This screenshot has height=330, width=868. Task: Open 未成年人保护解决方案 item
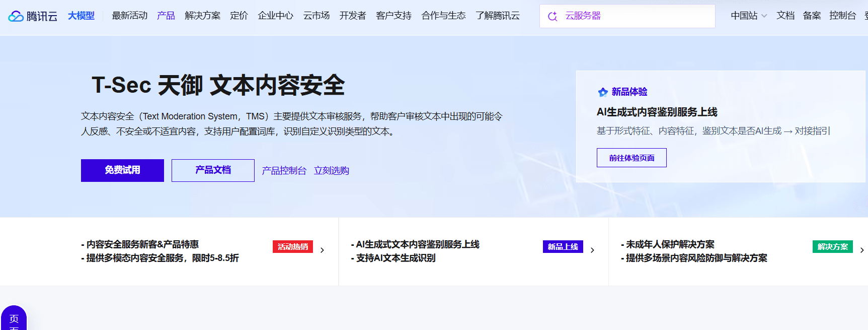click(x=668, y=244)
